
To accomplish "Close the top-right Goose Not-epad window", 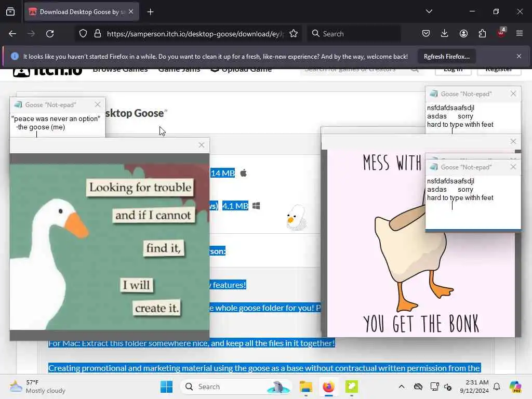I will pyautogui.click(x=513, y=94).
